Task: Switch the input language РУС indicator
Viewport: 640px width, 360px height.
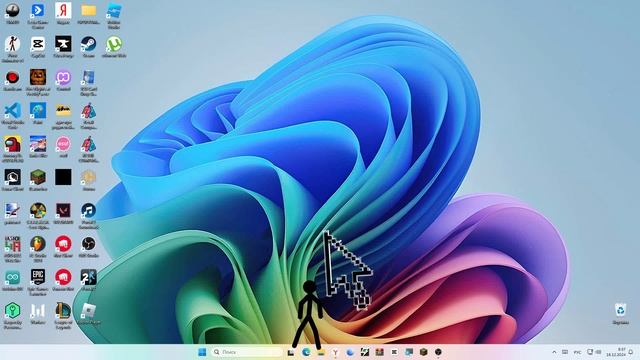Action: [x=578, y=352]
